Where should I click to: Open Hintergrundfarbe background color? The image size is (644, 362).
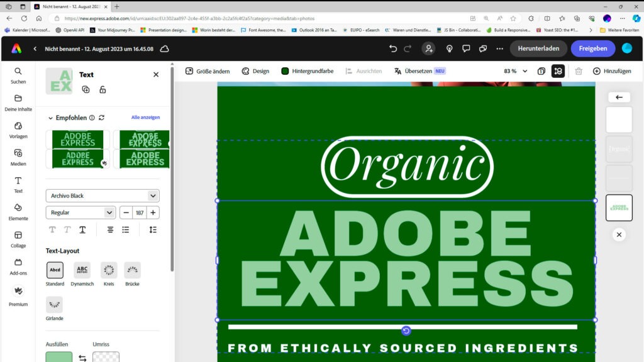tap(307, 71)
